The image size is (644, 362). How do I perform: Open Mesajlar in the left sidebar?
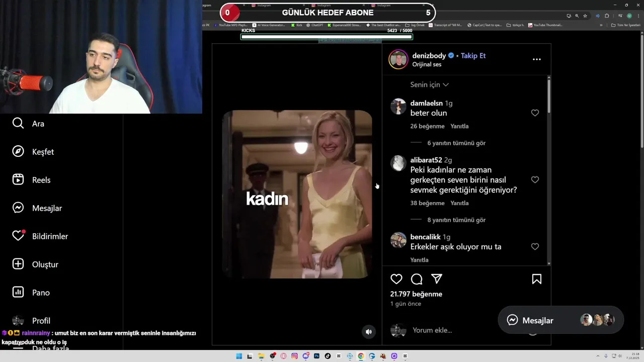pyautogui.click(x=37, y=208)
